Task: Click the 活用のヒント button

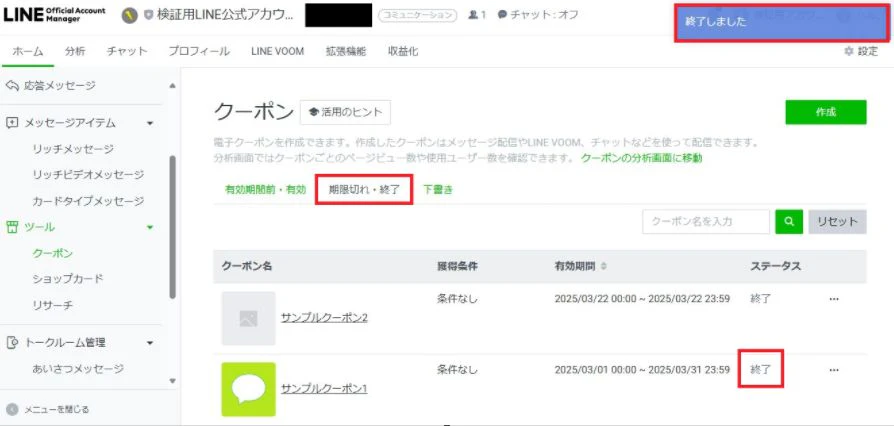Action: [346, 112]
